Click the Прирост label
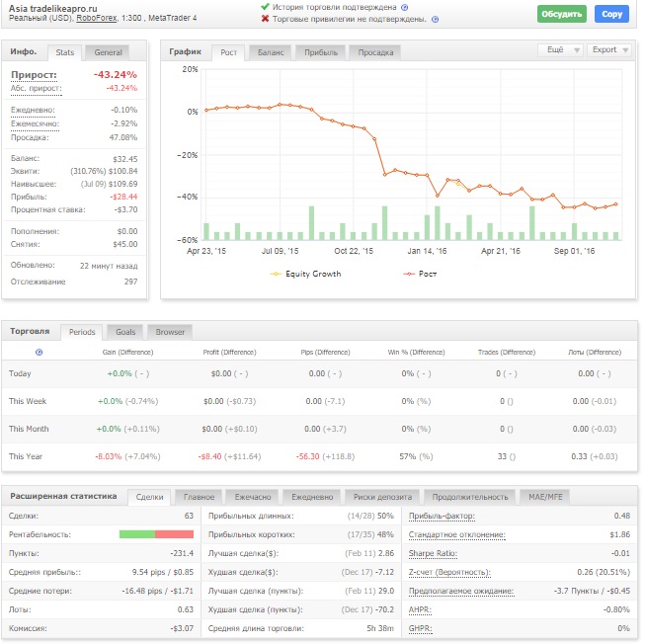Viewport: 645px width, 644px height. [x=34, y=75]
